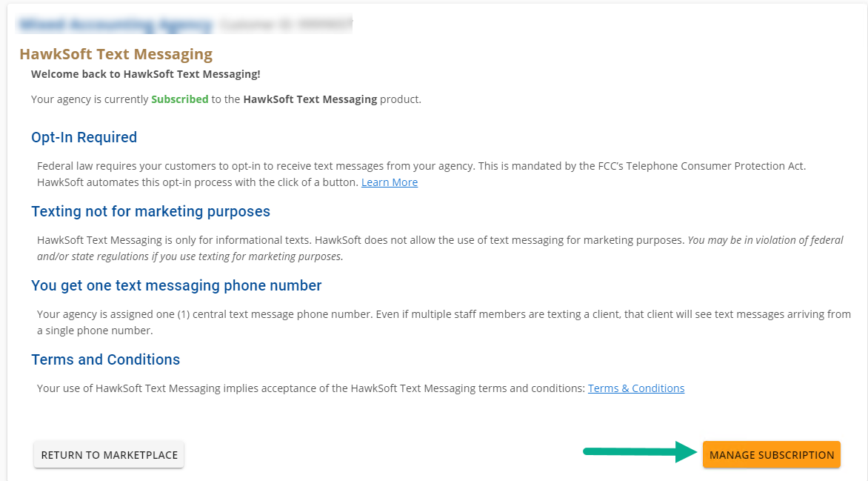The height and width of the screenshot is (481, 868).
Task: Click the You get one text messaging phone number heading
Action: pos(177,285)
